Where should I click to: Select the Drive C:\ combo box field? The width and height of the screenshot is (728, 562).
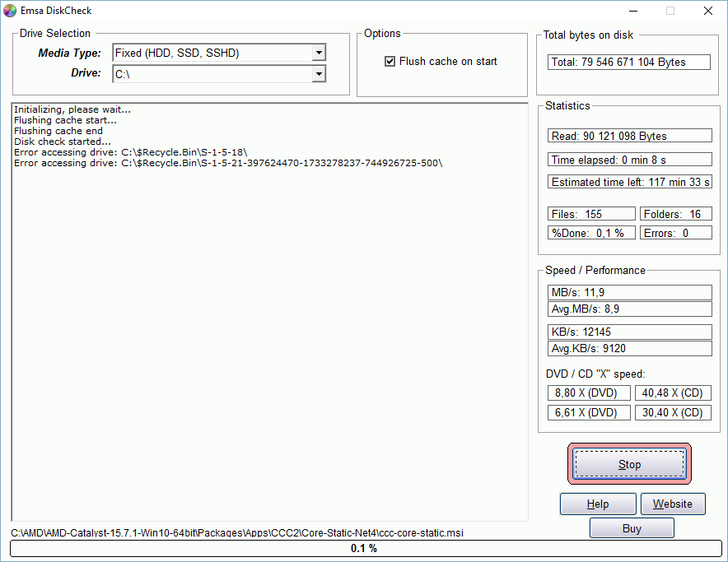(x=219, y=74)
